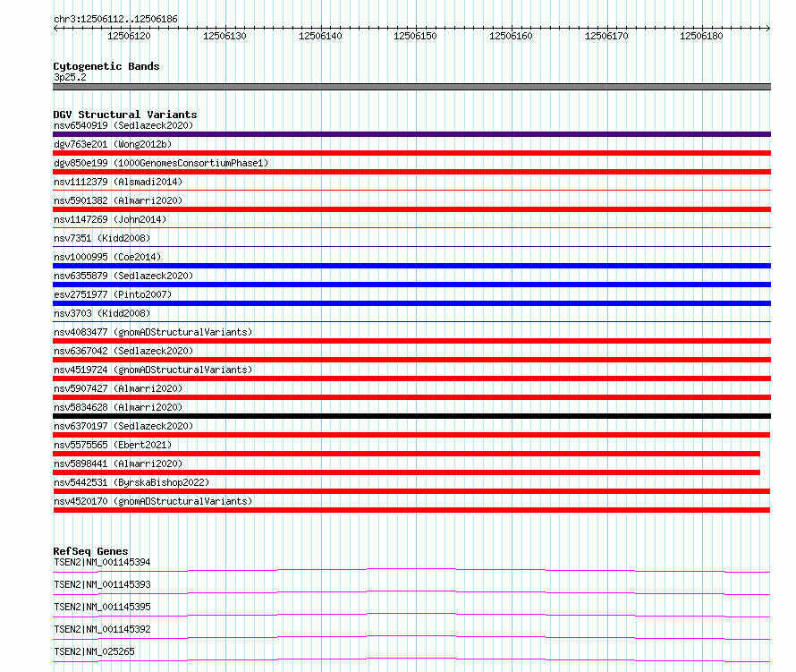Open variant nsv5907427 (Almarri2020) label
The image size is (796, 672).
pos(118,388)
